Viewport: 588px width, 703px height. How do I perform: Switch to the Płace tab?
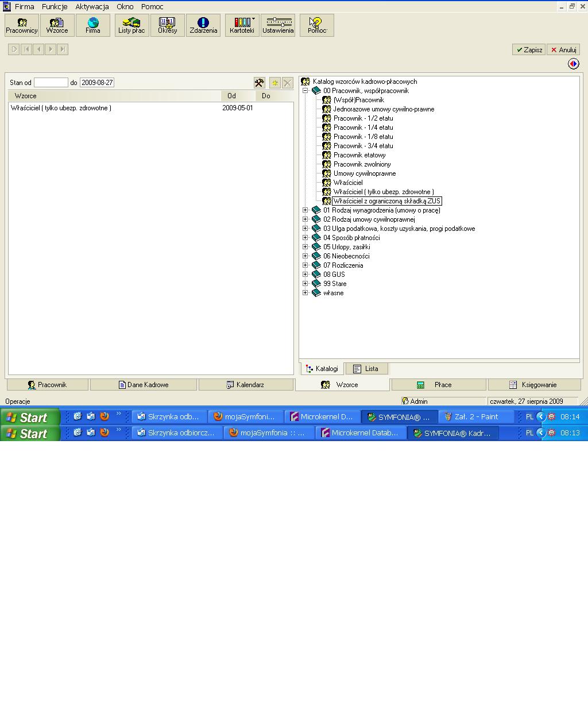[x=439, y=385]
